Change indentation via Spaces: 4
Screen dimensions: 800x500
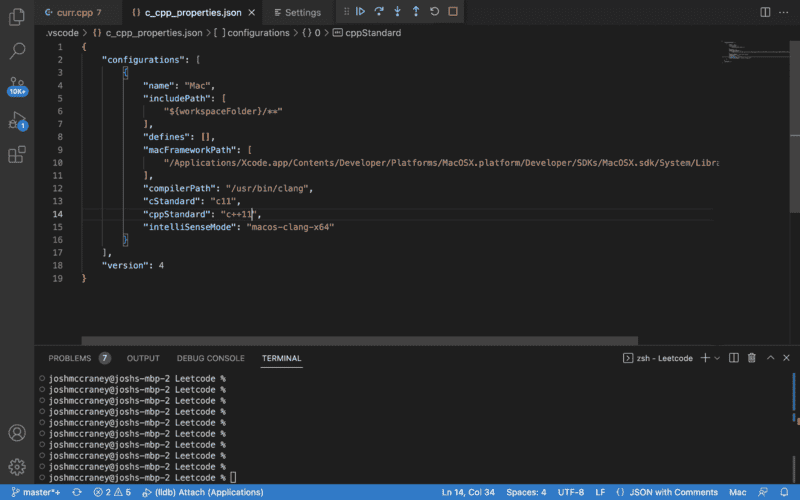(526, 492)
